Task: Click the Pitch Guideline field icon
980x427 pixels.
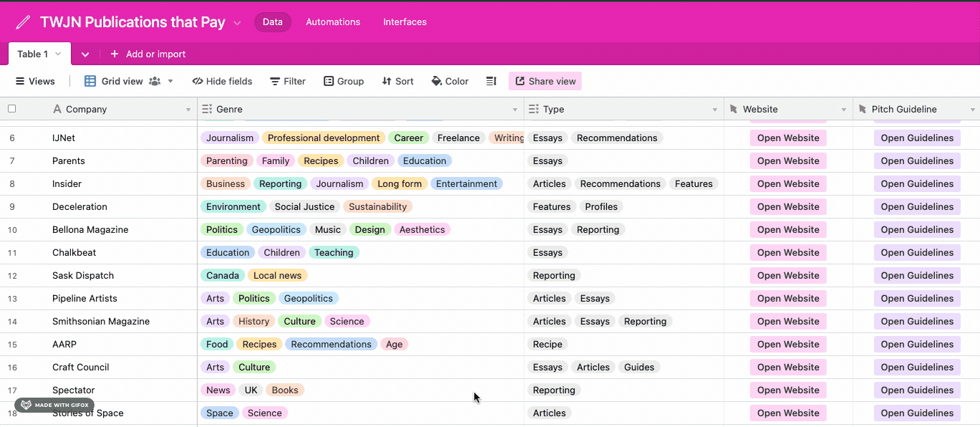Action: (862, 109)
